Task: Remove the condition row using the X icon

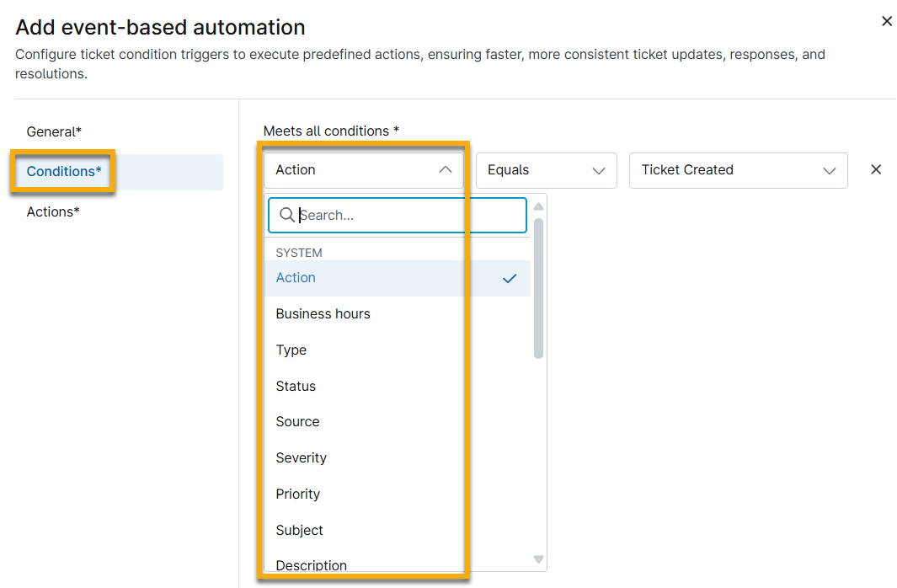Action: pyautogui.click(x=876, y=169)
